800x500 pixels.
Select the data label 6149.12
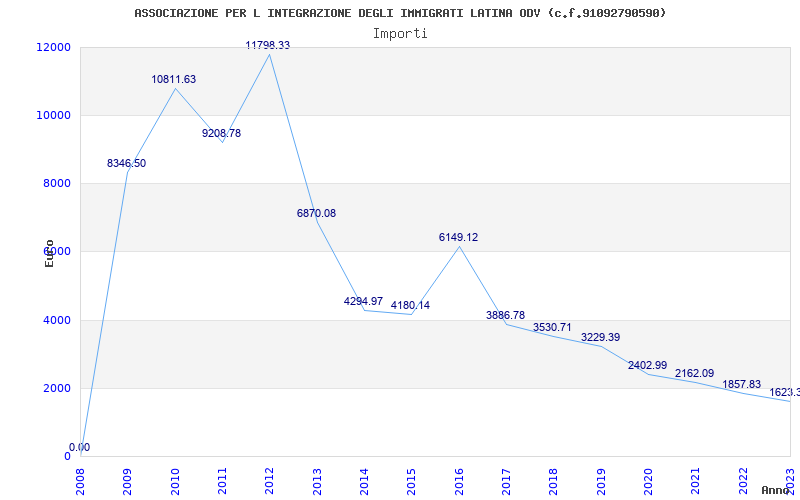coord(459,237)
